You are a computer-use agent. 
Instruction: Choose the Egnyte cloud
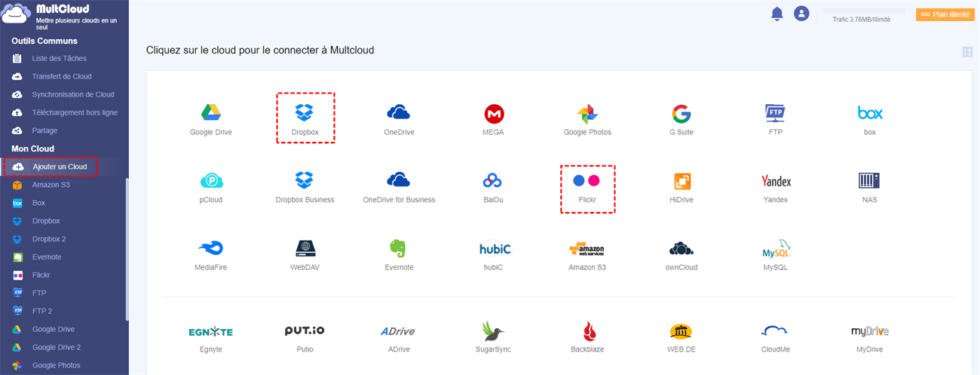(x=211, y=331)
